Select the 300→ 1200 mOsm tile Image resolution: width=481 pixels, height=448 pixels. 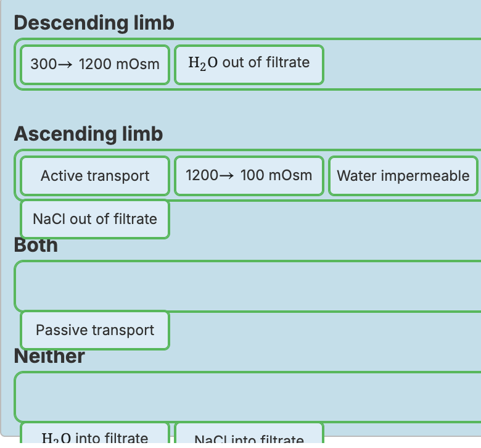[95, 65]
